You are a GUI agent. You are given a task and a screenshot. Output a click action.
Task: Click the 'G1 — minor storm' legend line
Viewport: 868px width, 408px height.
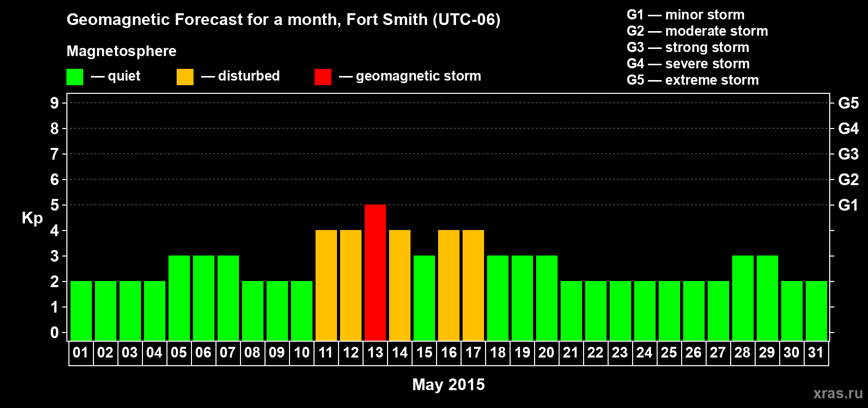point(686,15)
